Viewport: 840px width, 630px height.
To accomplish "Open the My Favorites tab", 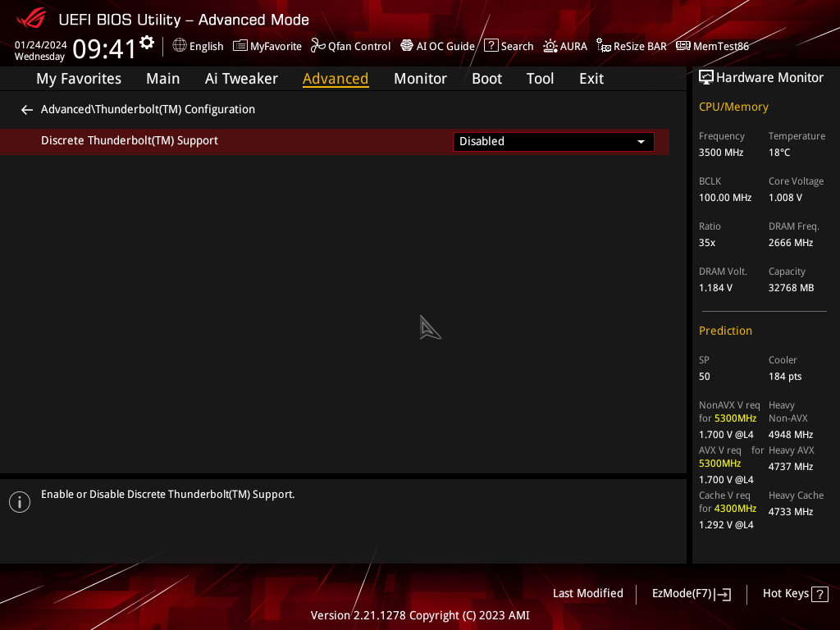I will click(79, 79).
